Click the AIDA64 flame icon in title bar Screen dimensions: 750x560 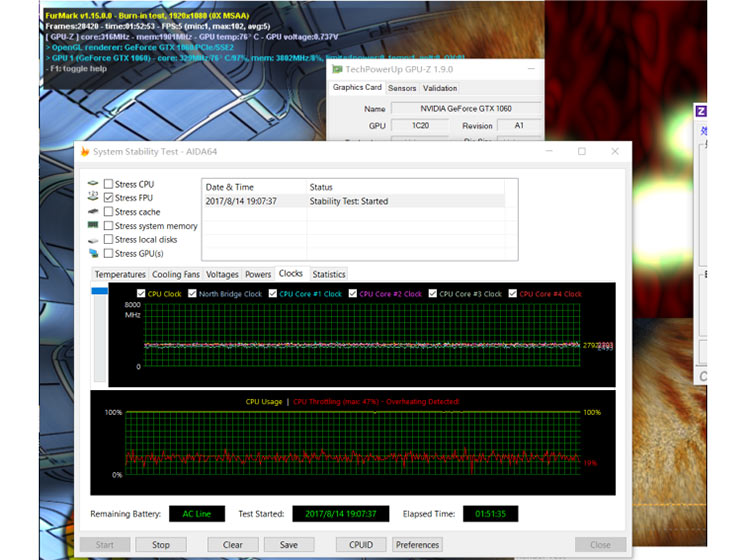click(x=85, y=151)
